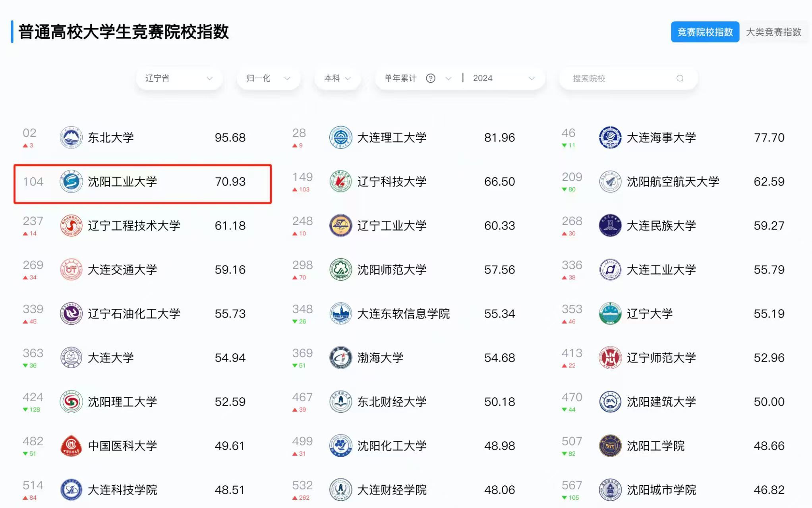
Task: Click the 大连交通大学 logo icon
Action: pos(71,270)
